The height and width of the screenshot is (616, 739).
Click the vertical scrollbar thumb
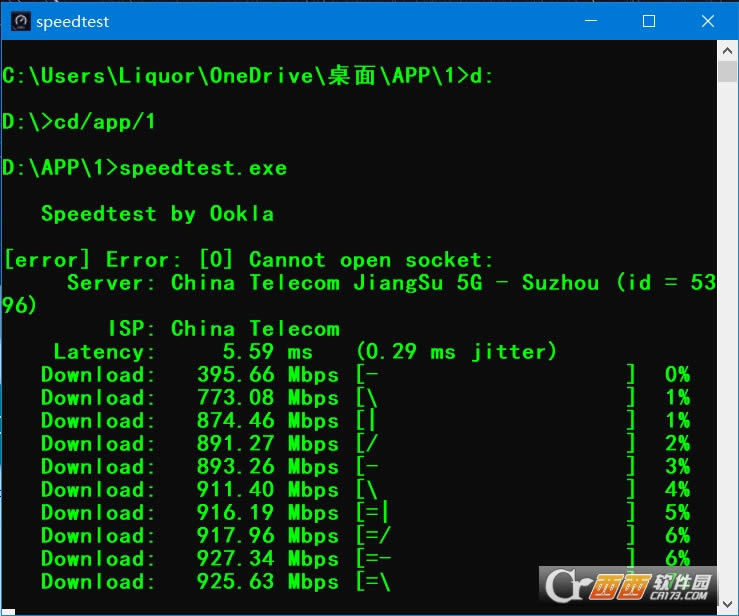[x=727, y=72]
